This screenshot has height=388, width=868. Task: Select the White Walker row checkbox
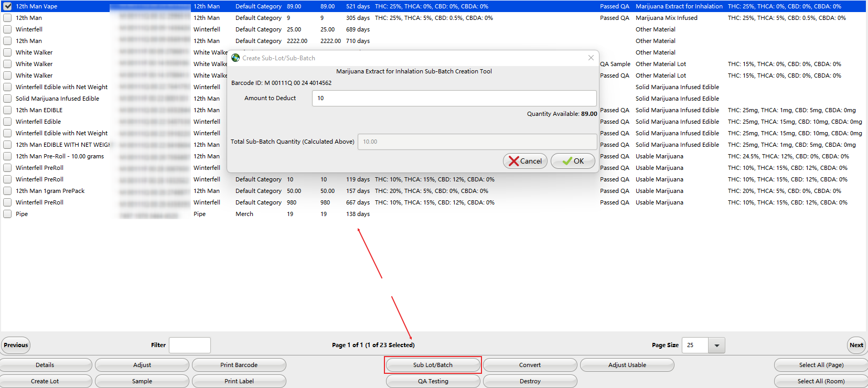[x=7, y=52]
